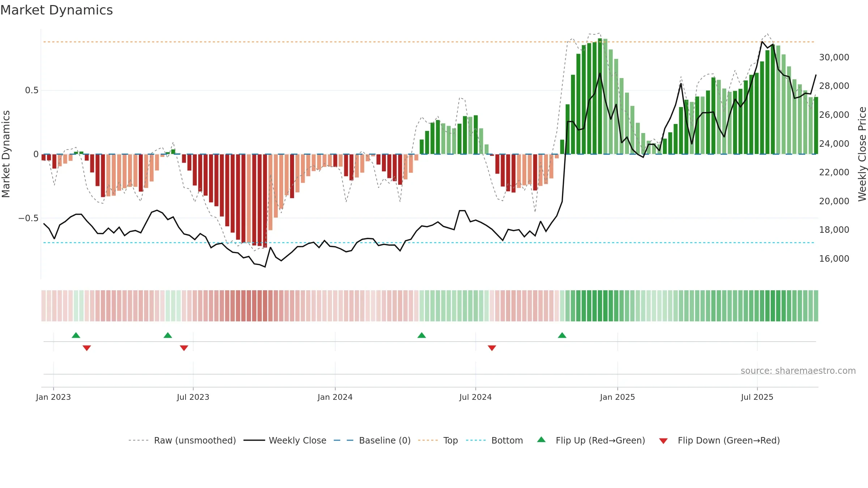Click the last green heat-strip cell at right end

816,306
